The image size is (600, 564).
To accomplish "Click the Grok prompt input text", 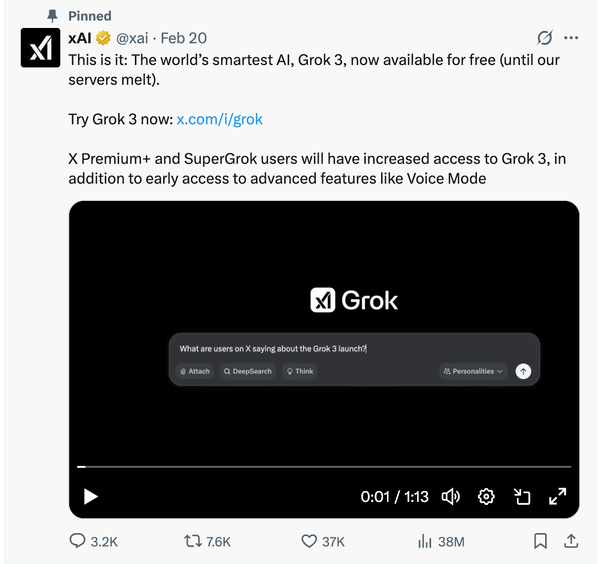I will [273, 349].
